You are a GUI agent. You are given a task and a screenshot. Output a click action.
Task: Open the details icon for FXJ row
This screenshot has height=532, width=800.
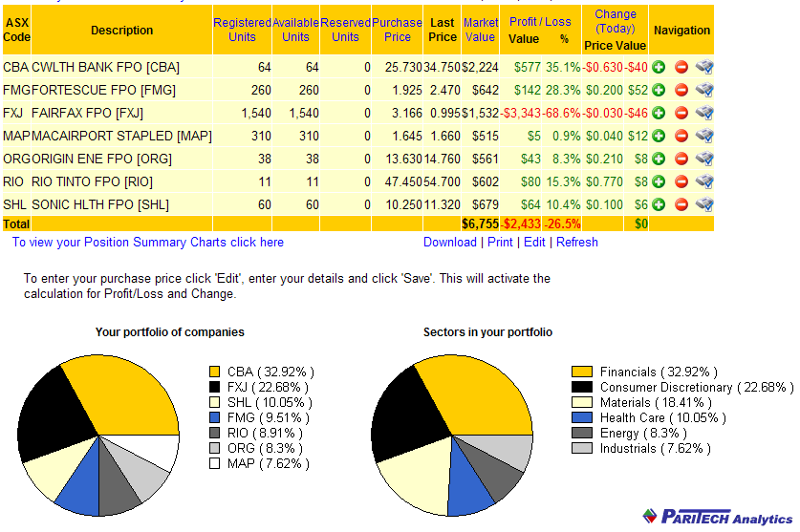click(x=704, y=113)
